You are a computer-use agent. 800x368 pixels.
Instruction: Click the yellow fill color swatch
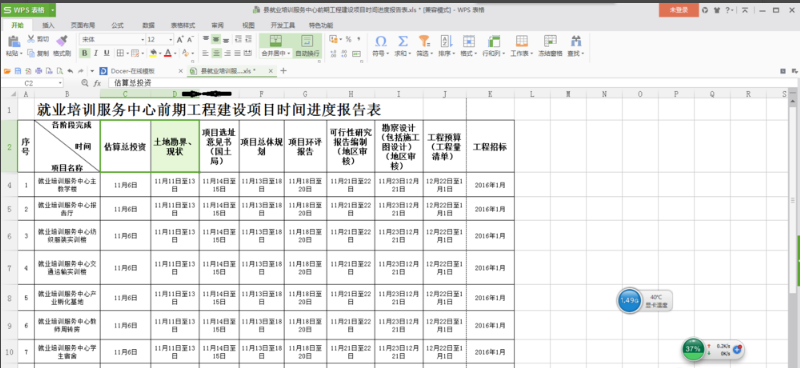click(153, 53)
